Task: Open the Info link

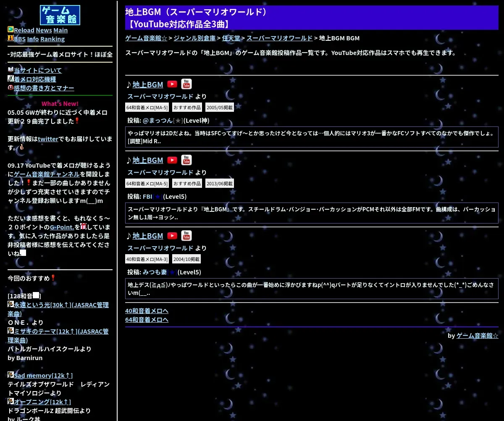Action: [x=33, y=39]
